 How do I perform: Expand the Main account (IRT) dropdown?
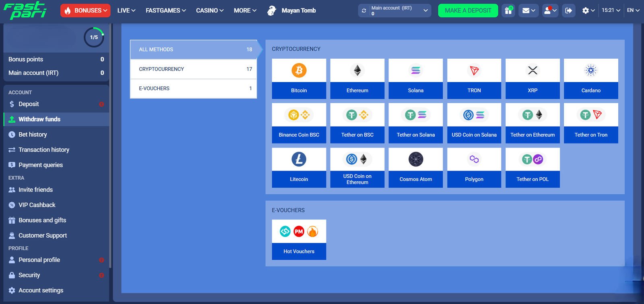pos(425,10)
